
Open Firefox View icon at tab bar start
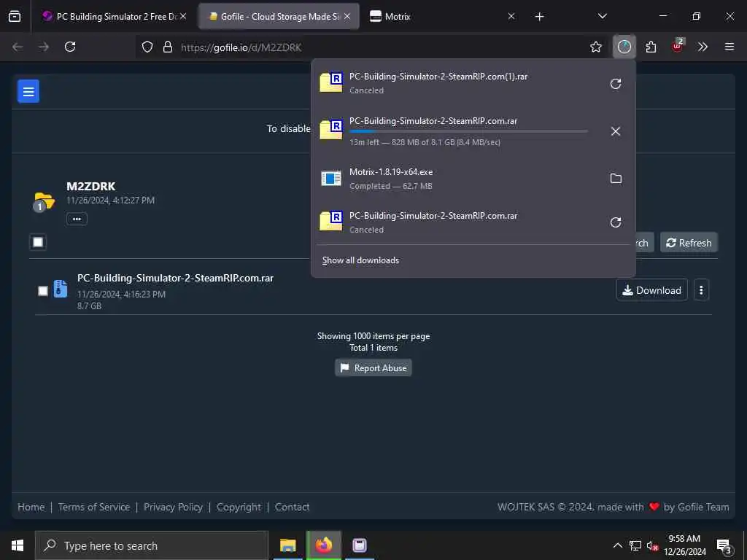[15, 16]
